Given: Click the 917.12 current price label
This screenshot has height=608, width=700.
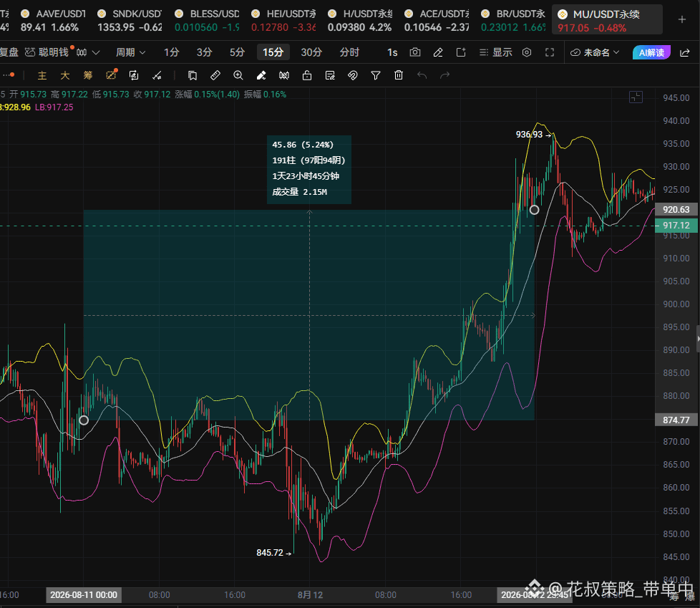Looking at the screenshot, I should (x=676, y=225).
